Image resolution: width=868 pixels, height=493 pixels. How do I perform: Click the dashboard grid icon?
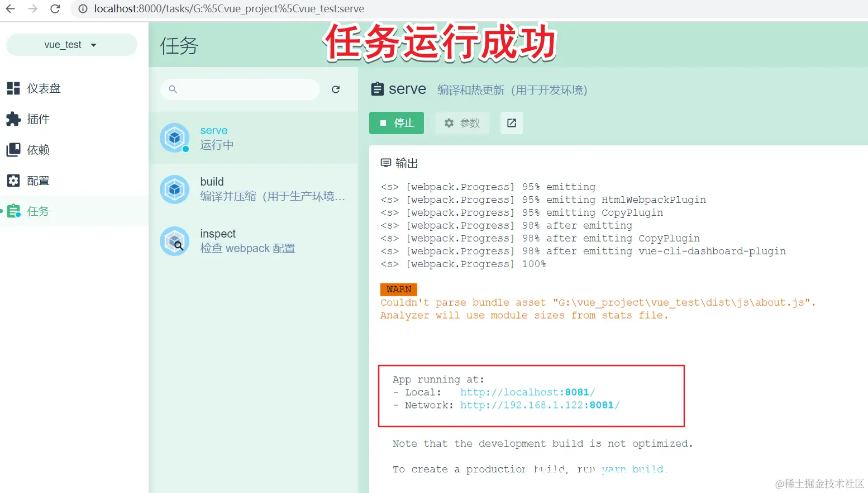[13, 88]
